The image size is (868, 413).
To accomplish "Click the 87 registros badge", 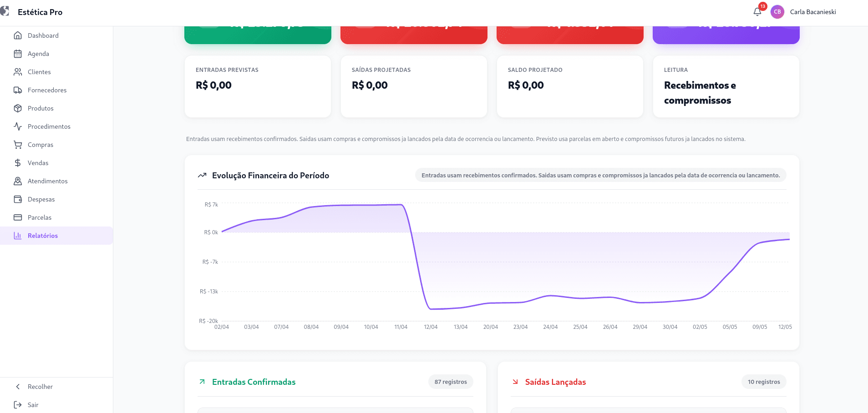I will pos(451,382).
